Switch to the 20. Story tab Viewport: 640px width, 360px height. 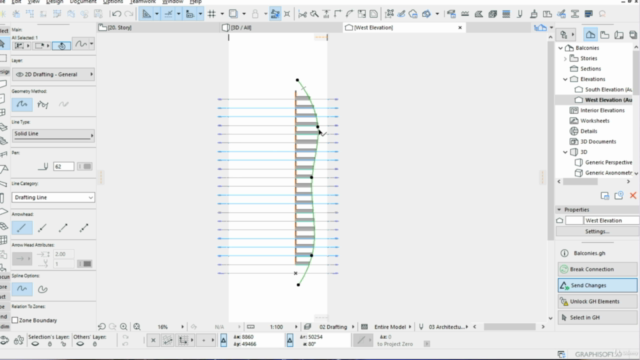pos(158,28)
